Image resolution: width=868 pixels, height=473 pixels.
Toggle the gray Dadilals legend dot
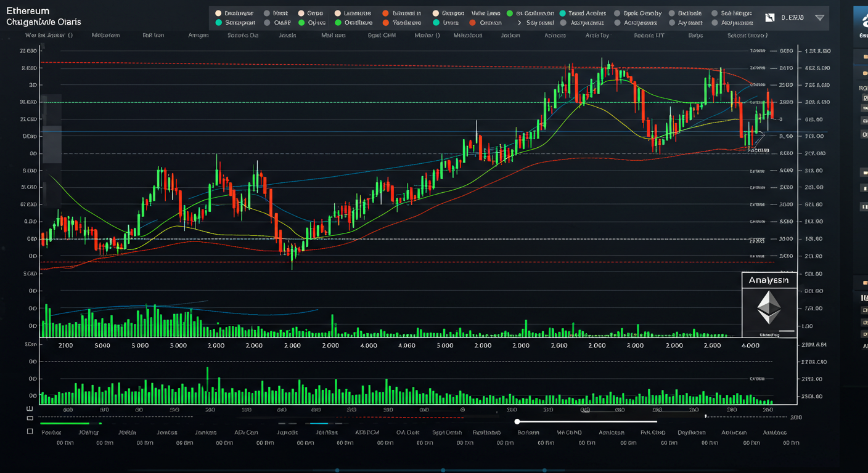(671, 13)
